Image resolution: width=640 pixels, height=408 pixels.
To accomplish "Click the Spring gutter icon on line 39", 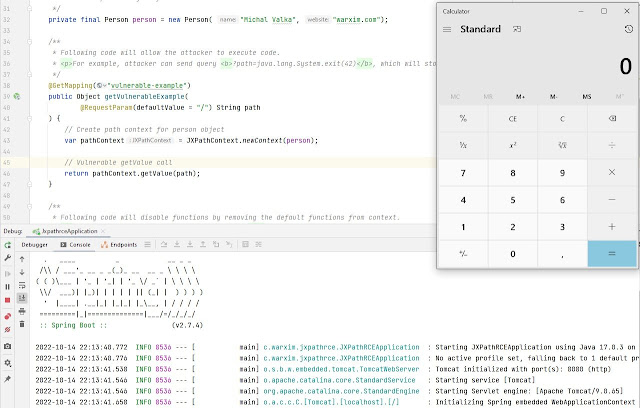I will tap(17, 97).
